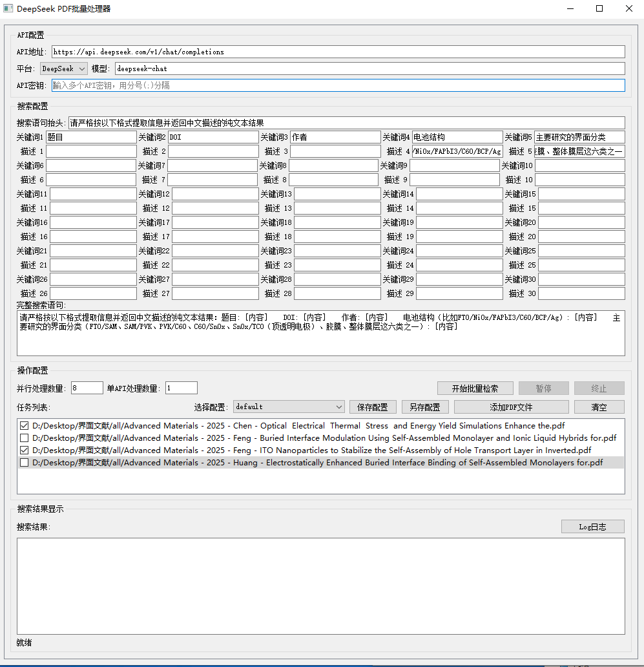Image resolution: width=644 pixels, height=667 pixels.
Task: Uncheck the Chen Optical Electrical Thermal PDF
Action: point(25,426)
